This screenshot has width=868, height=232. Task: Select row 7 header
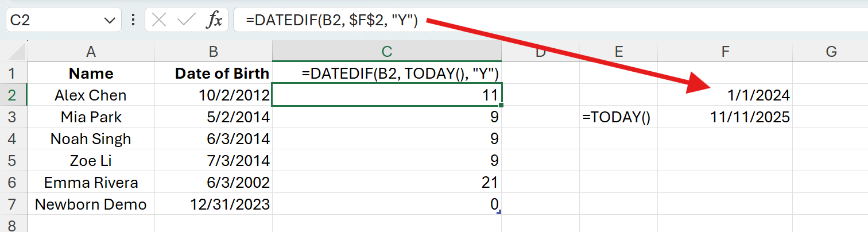(x=14, y=204)
